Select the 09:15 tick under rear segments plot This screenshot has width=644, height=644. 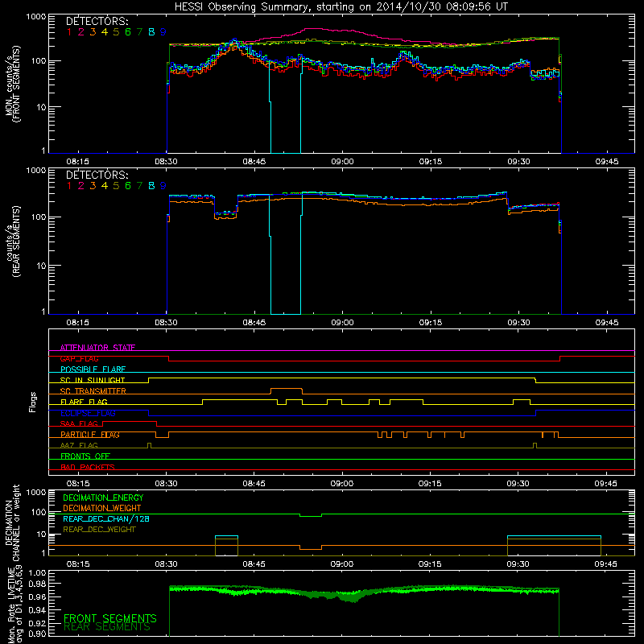(431, 323)
